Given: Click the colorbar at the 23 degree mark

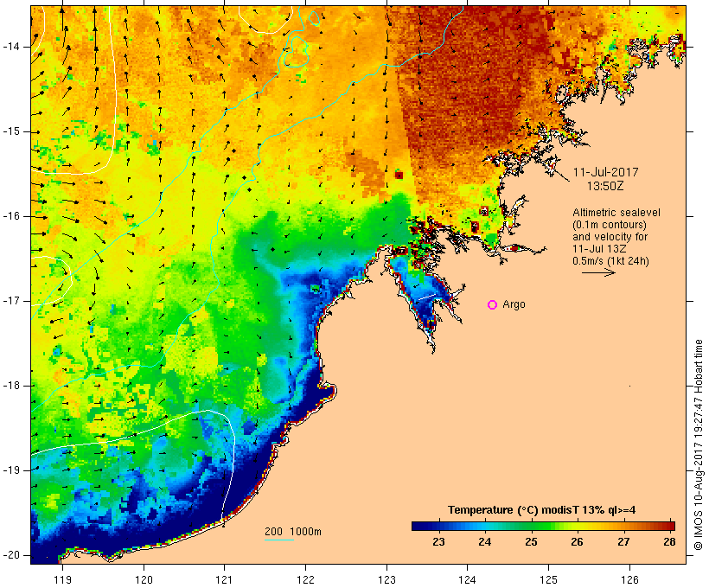Looking at the screenshot, I should pos(438,526).
